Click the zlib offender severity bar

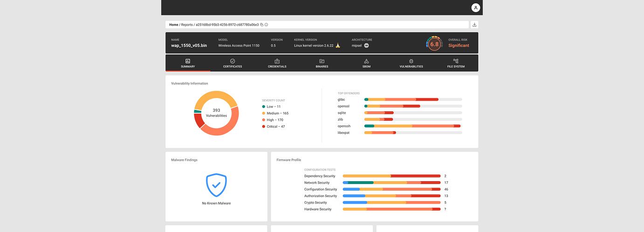[x=413, y=119]
